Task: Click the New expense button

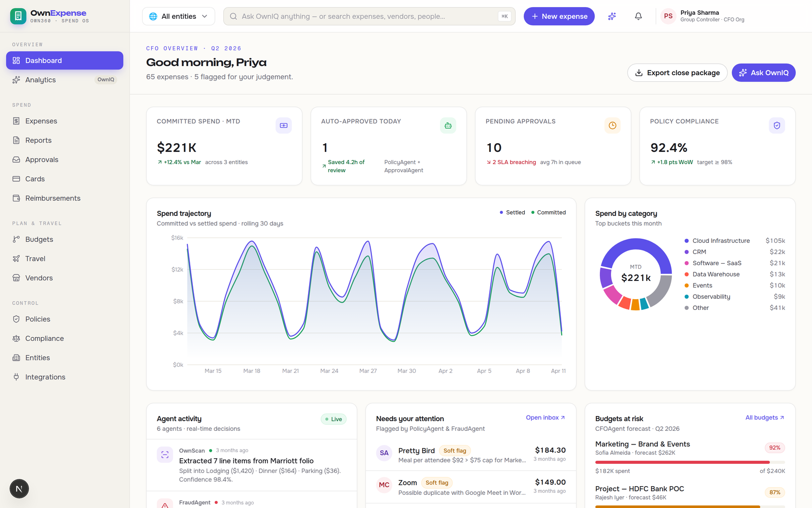Action: 559,16
